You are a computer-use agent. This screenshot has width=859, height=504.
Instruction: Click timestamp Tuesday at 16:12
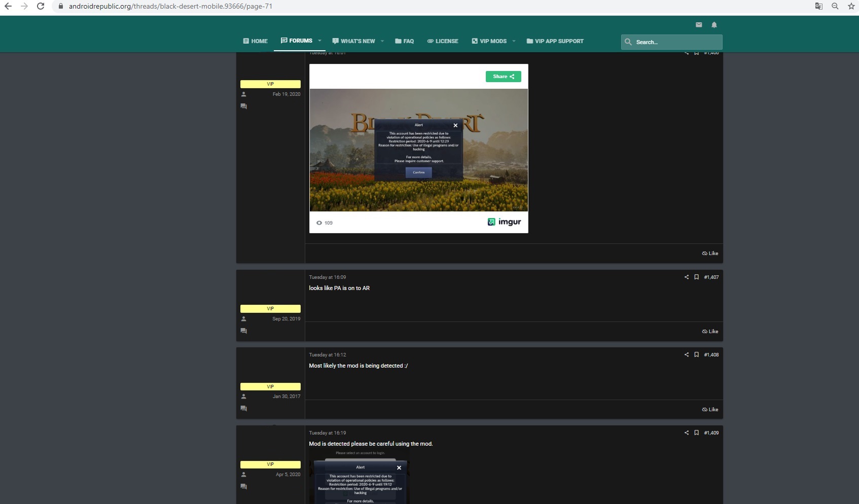click(x=328, y=355)
